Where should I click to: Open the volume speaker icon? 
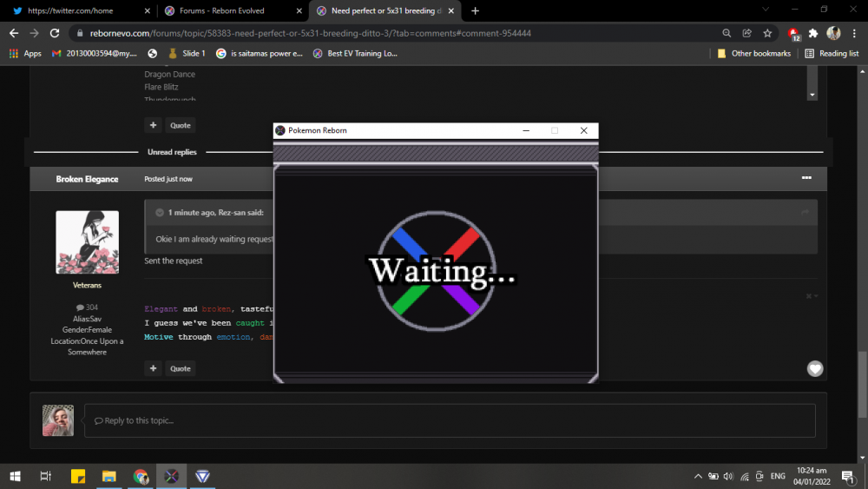pyautogui.click(x=728, y=476)
